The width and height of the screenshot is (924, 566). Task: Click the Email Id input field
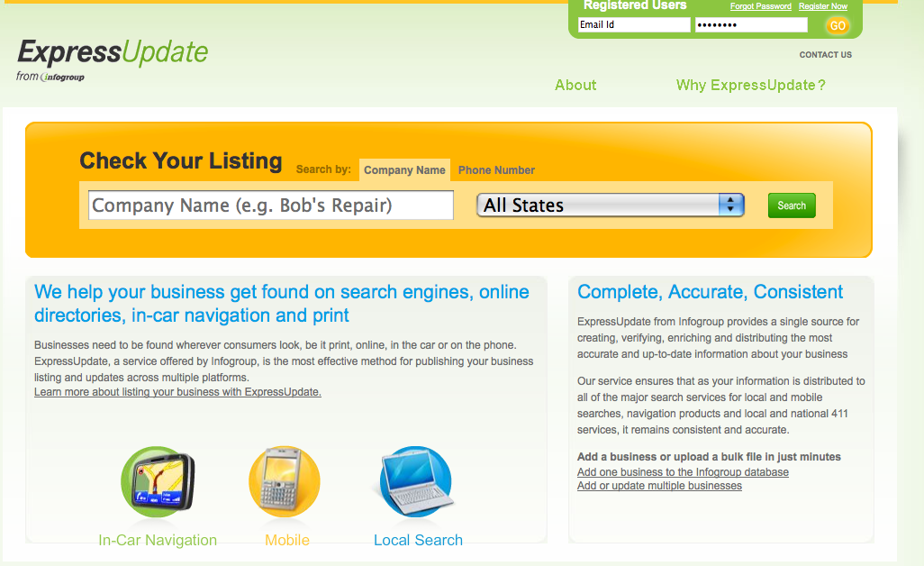(633, 25)
